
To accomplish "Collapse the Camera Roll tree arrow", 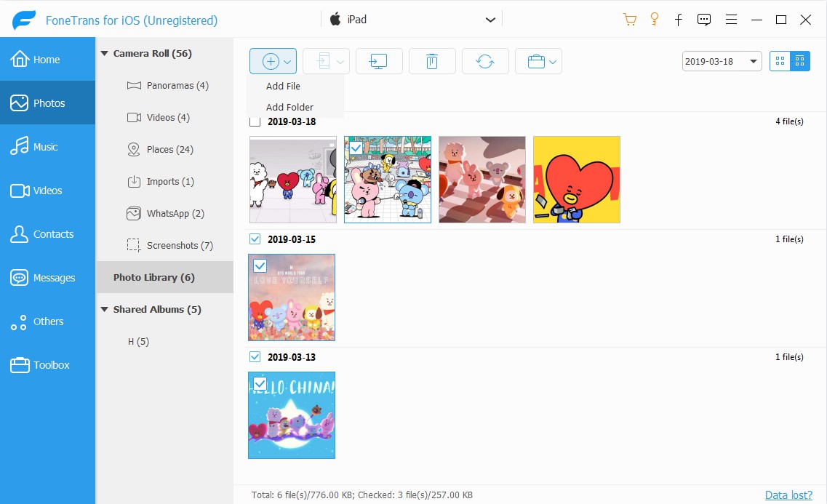I will click(x=105, y=53).
